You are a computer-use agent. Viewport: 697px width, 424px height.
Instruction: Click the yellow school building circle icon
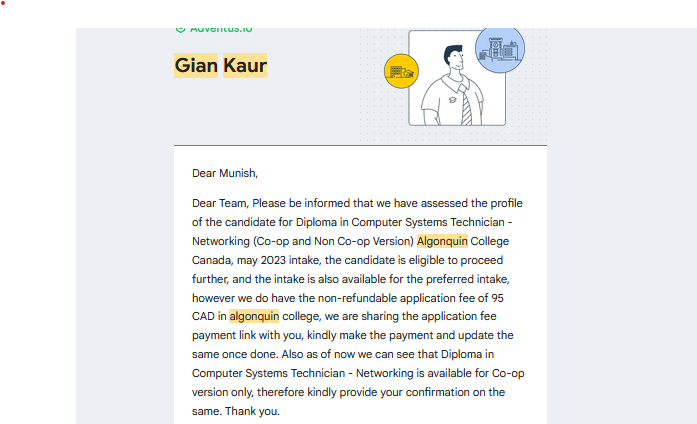pos(401,71)
